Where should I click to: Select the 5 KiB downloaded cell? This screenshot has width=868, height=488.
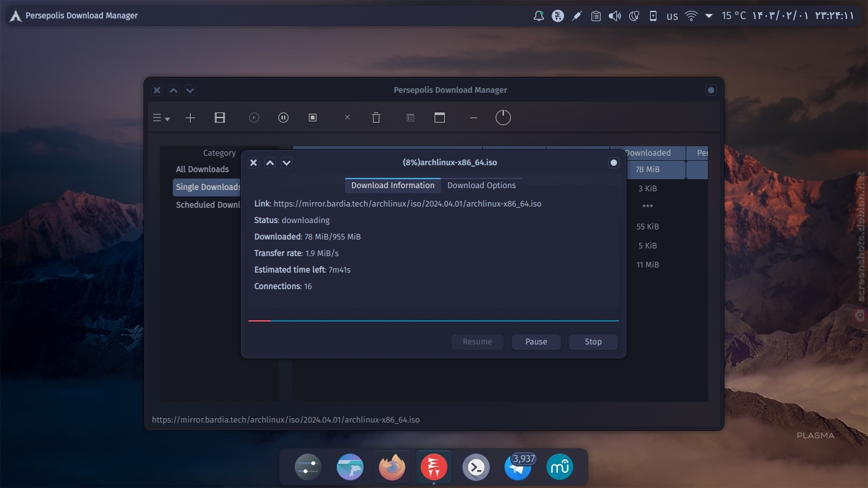[x=648, y=246]
